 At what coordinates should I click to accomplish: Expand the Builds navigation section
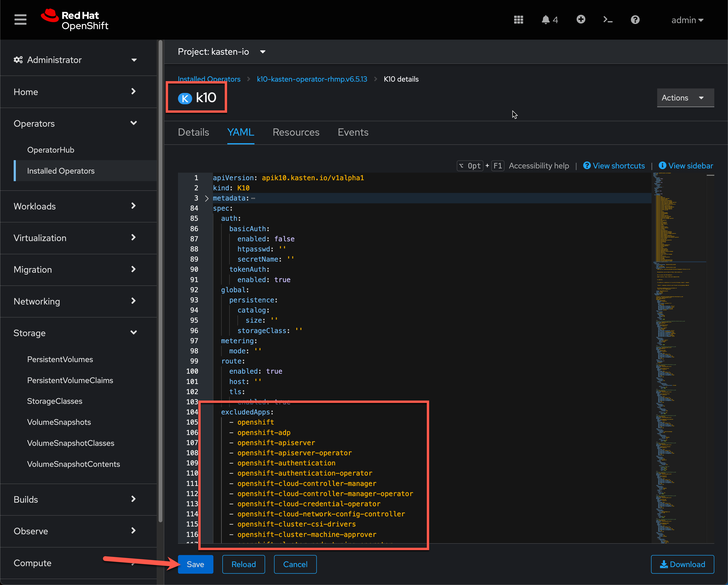[75, 499]
